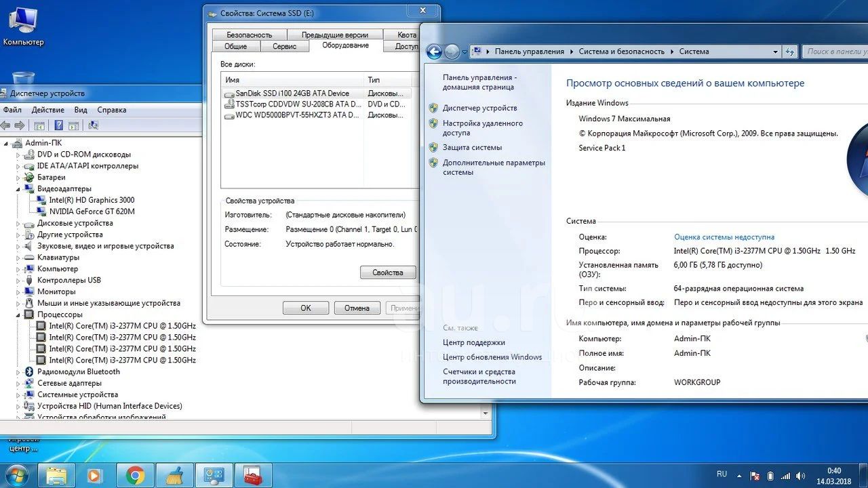Expand IDE ATA/ATAPI контроллеры node
Viewport: 868px width, 488px height.
pos(19,166)
